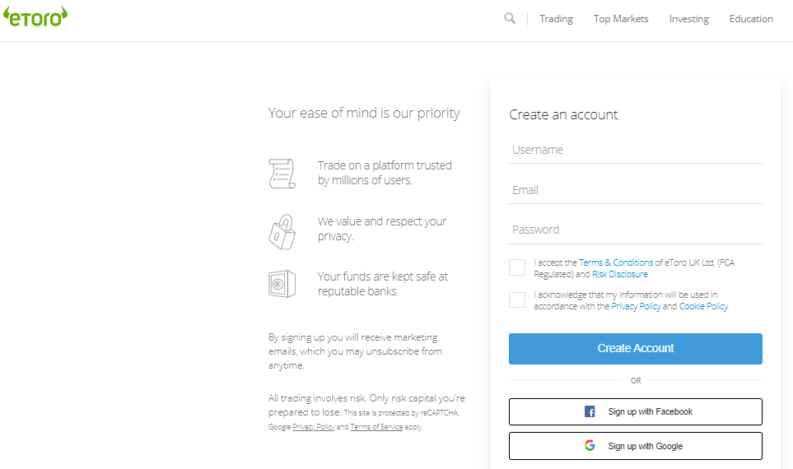Image resolution: width=793 pixels, height=469 pixels.
Task: Click the eToro logo
Action: pos(35,17)
